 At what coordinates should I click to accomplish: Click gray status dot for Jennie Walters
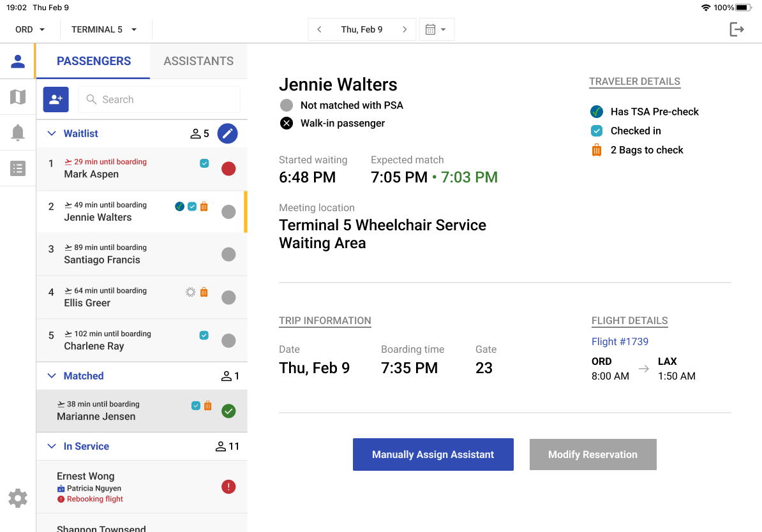(x=228, y=212)
